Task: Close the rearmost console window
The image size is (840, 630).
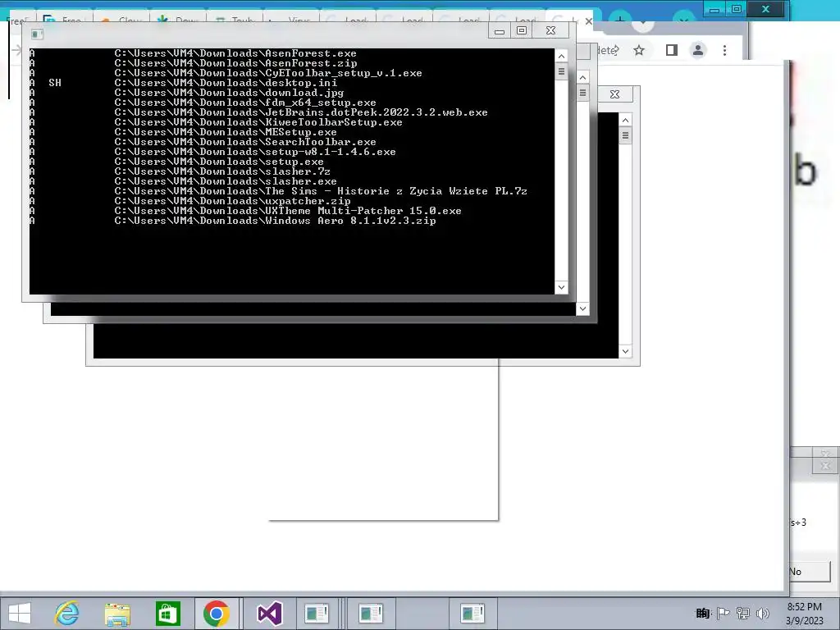Action: pyautogui.click(x=615, y=94)
